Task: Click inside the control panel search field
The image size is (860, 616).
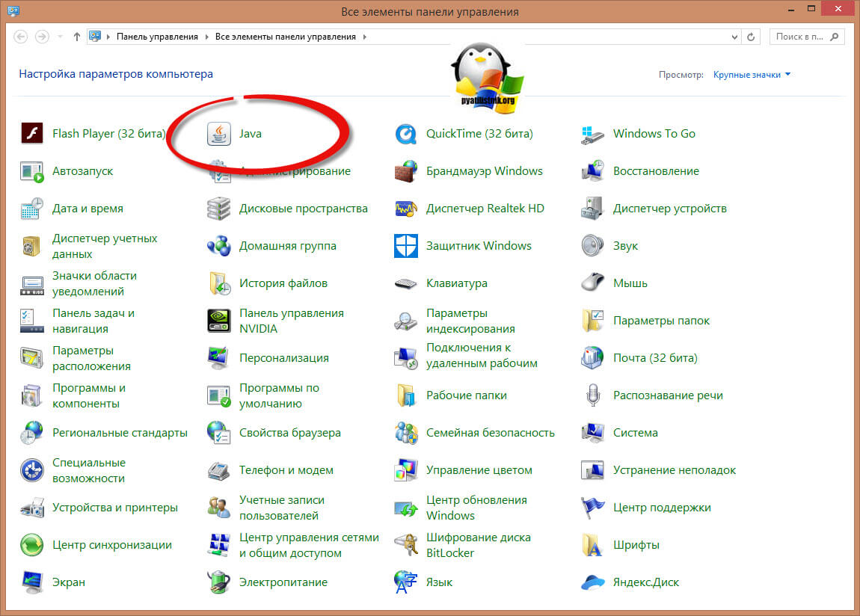Action: 800,37
